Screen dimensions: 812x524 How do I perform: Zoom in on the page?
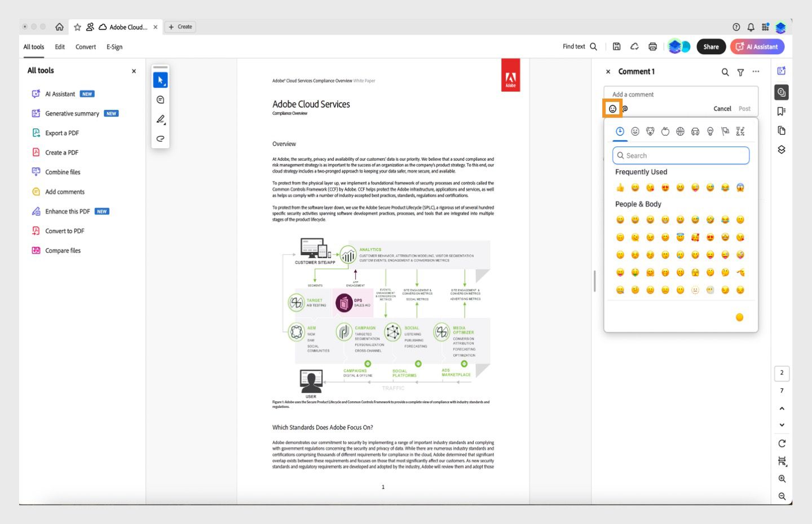point(782,478)
